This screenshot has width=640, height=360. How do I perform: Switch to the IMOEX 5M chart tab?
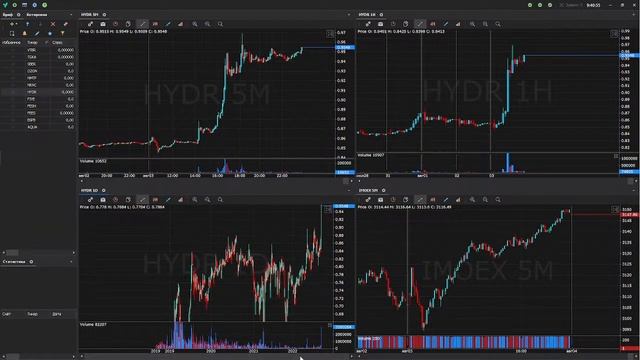coord(368,190)
